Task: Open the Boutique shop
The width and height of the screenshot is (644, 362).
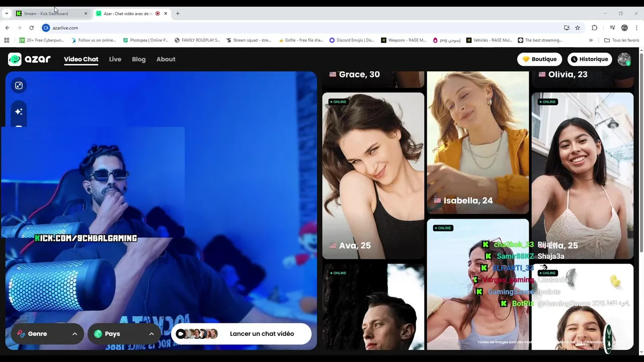Action: pyautogui.click(x=539, y=59)
